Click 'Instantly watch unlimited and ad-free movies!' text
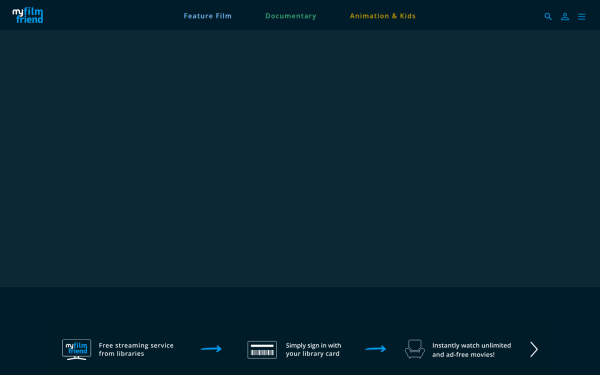This screenshot has height=375, width=600. click(472, 350)
